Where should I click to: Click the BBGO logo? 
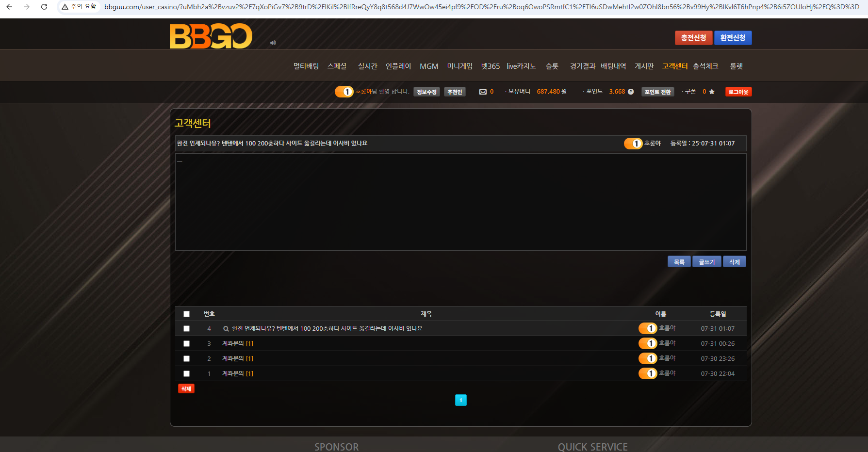tap(211, 36)
